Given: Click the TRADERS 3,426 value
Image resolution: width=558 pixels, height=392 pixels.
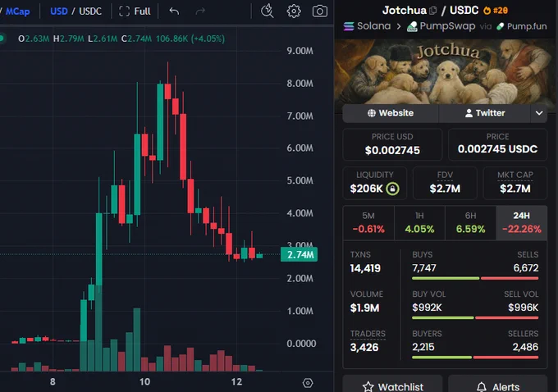Looking at the screenshot, I should 364,347.
